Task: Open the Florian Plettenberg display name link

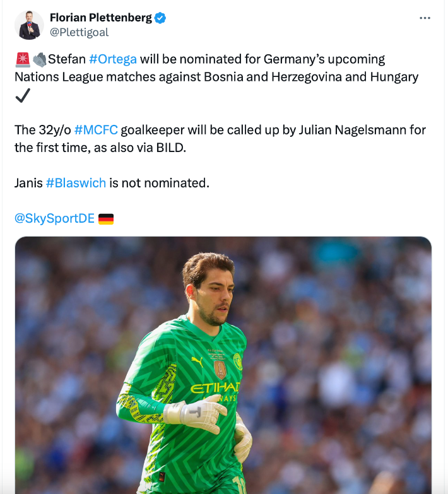Action: click(101, 18)
